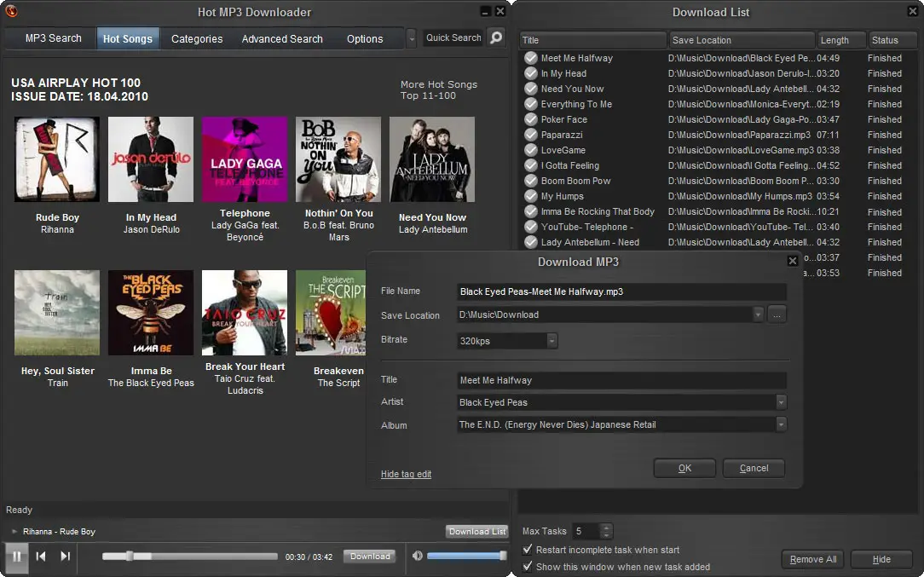Click the Length column header

coord(841,40)
